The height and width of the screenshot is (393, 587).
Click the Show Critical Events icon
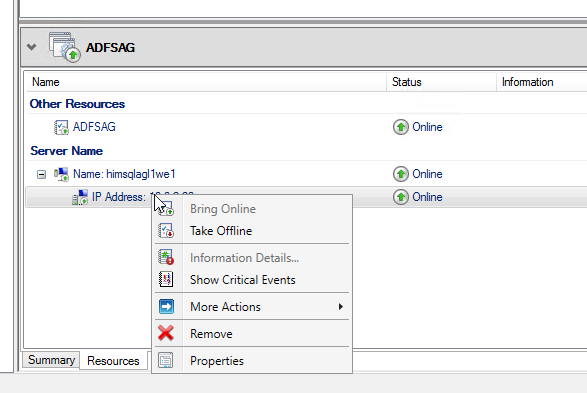pyautogui.click(x=166, y=280)
